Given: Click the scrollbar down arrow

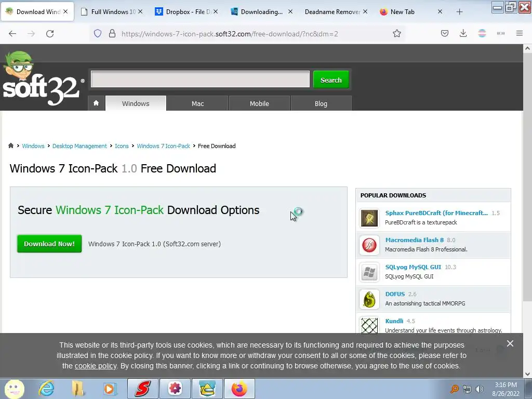Looking at the screenshot, I should 527,374.
